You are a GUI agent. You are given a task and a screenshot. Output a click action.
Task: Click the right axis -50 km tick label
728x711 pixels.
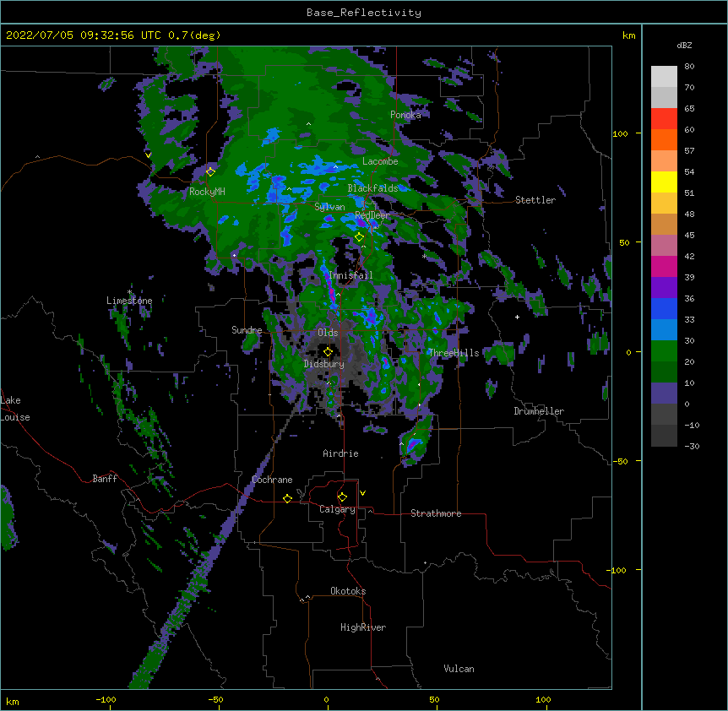click(x=620, y=461)
